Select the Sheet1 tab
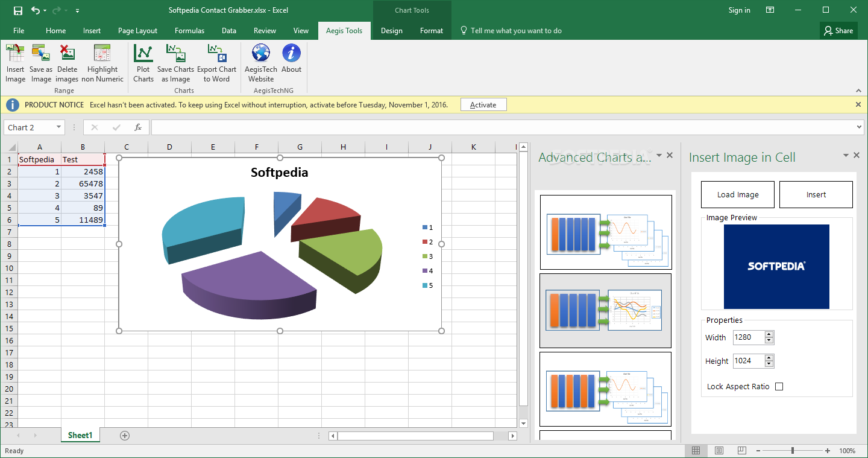 click(80, 435)
